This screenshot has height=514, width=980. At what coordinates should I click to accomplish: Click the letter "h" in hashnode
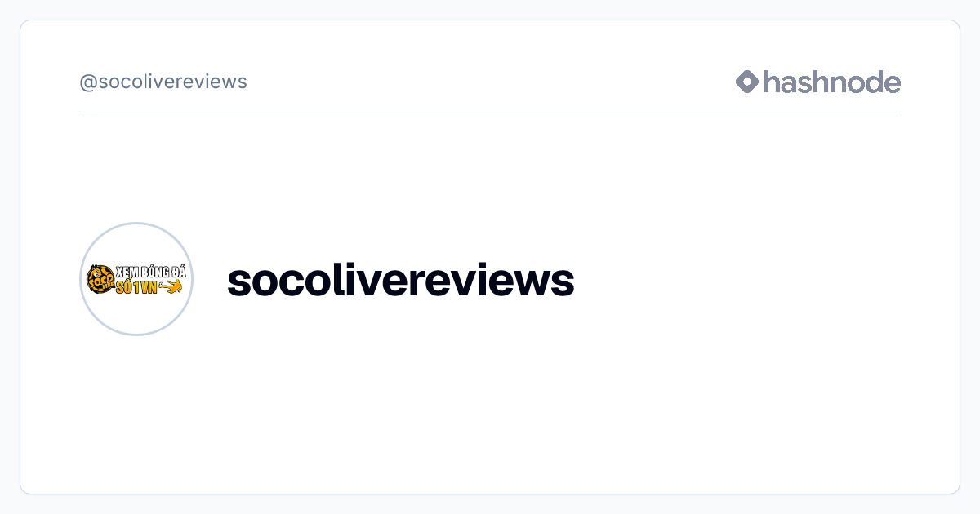click(x=772, y=81)
